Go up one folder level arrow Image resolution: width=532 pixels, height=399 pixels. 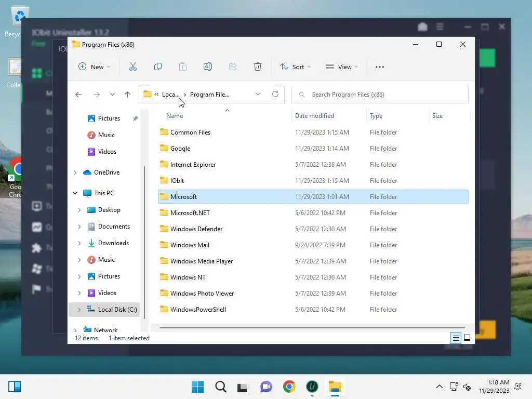coord(128,95)
